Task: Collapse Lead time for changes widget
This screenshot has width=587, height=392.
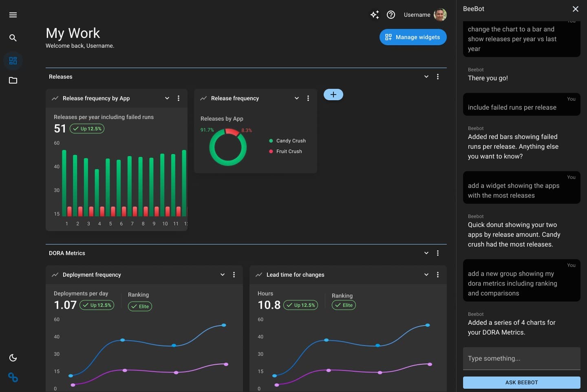Action: 426,275
